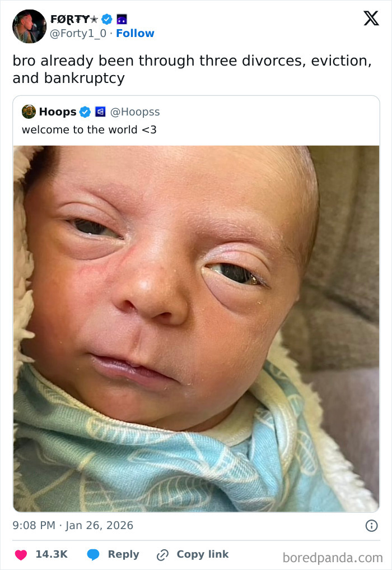Click the reply speech bubble icon
This screenshot has height=570, width=392.
[93, 555]
